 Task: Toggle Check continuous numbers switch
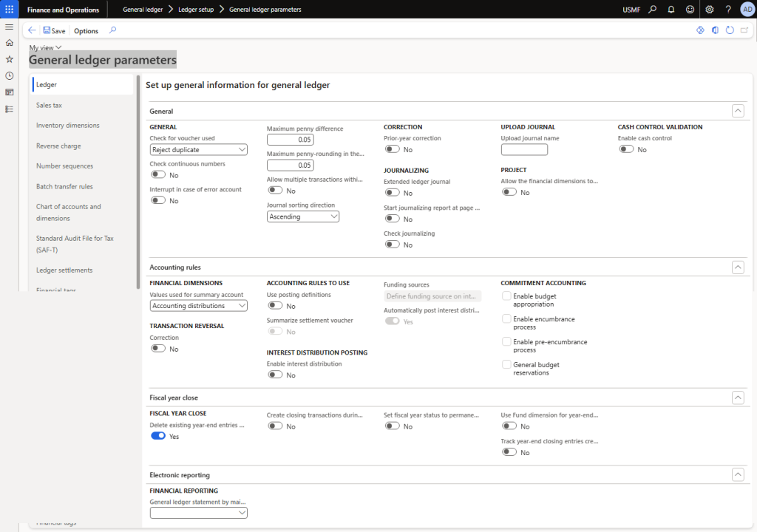pos(157,175)
